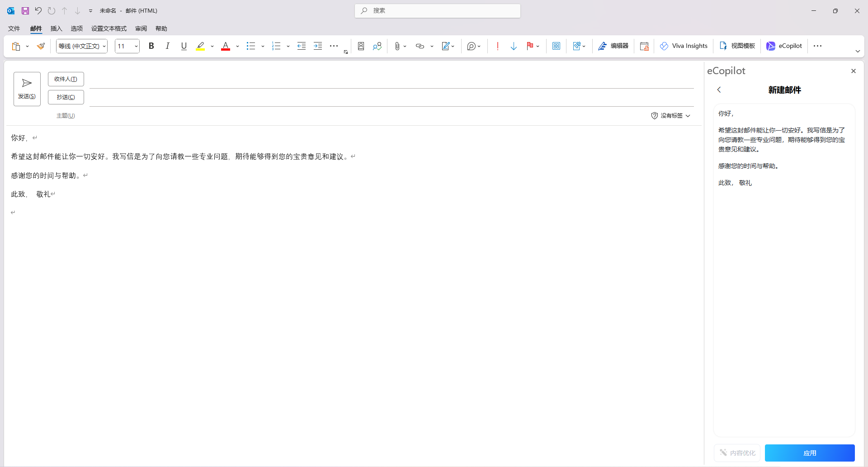Click the 收件人(I) recipients field button

[x=66, y=79]
